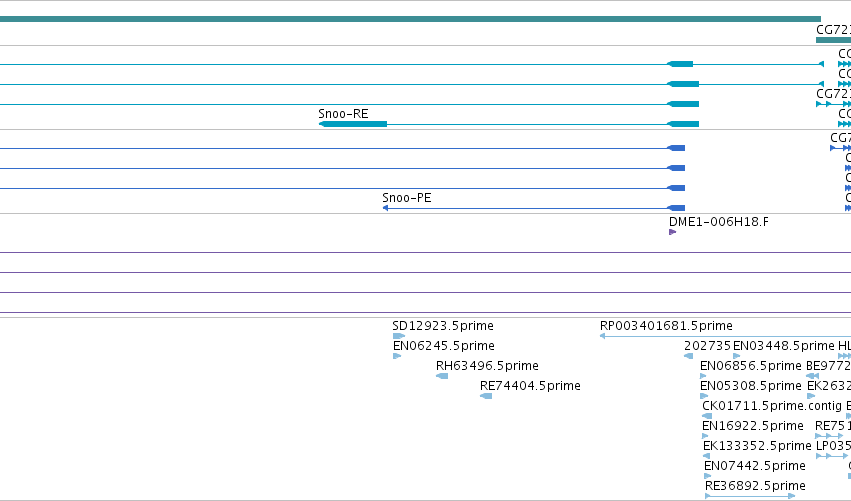Select the arrow glyph under EN07442.5prime
Screen dimensions: 851x501
point(707,477)
